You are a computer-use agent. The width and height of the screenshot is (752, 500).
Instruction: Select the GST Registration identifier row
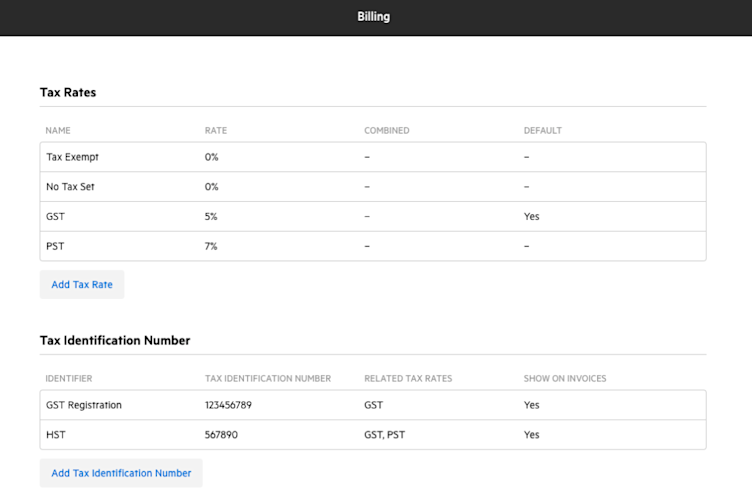click(x=84, y=405)
